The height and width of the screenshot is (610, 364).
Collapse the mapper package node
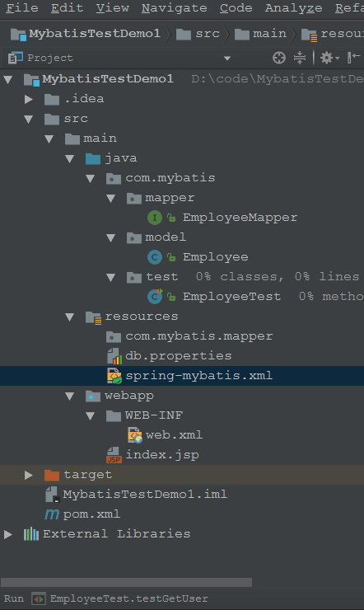click(x=111, y=199)
